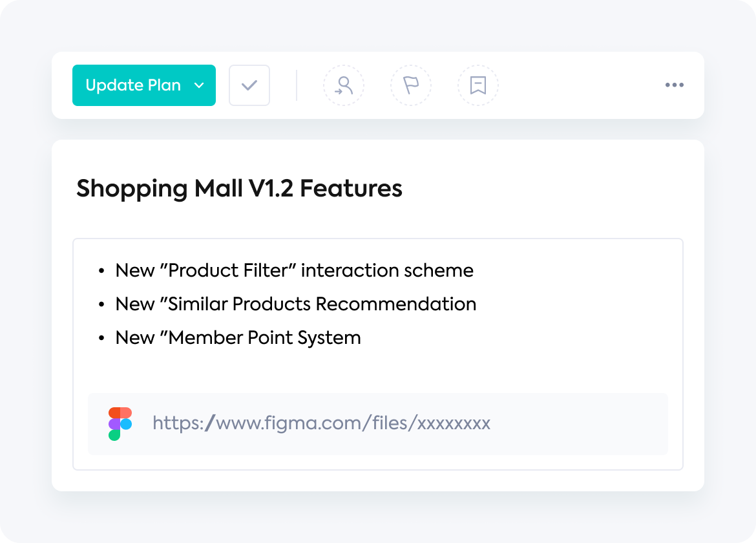Click the bullet before Similar Products
This screenshot has width=756, height=543.
tap(101, 304)
